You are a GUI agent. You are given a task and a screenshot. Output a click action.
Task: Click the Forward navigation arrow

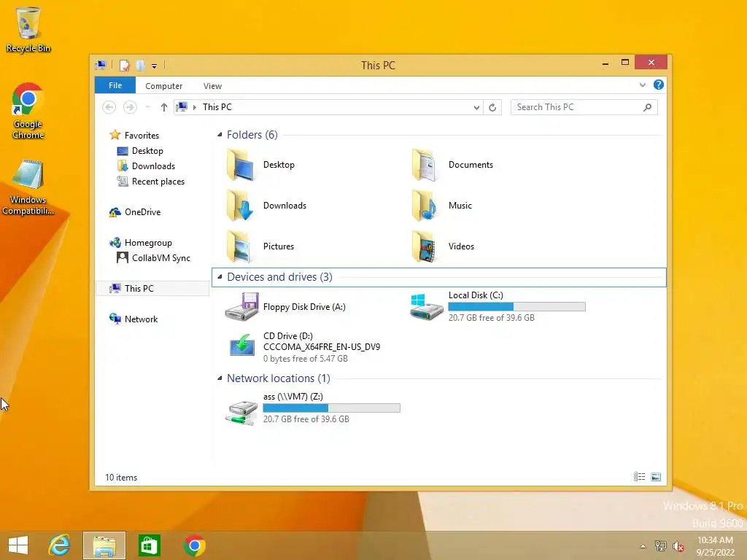130,107
